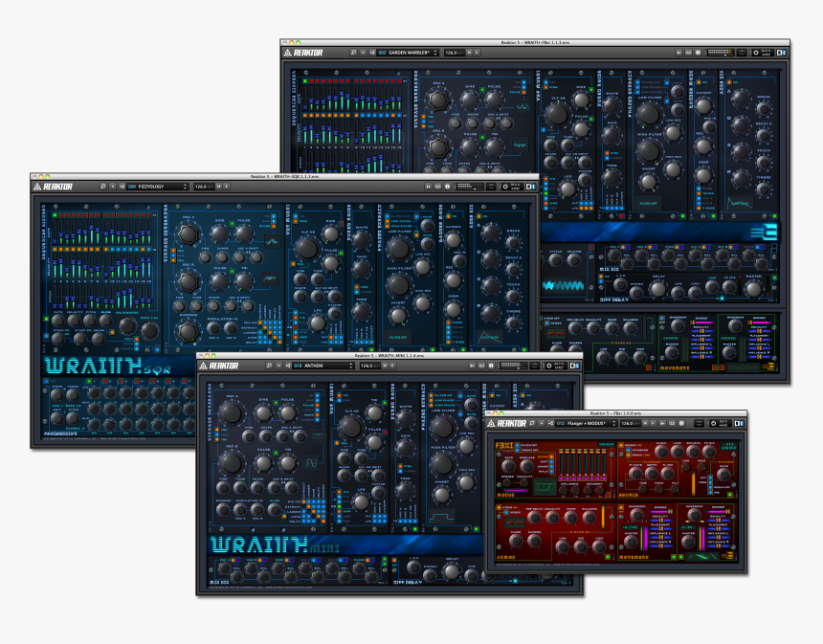Toggle the green SINE button in WRAITH-SQR oscillator A
The image size is (823, 644).
pos(232,224)
